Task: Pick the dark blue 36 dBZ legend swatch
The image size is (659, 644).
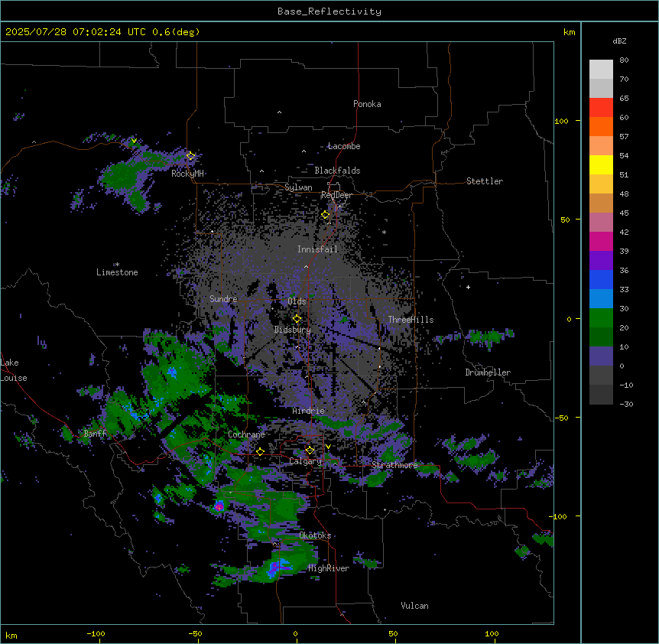Action: point(601,279)
